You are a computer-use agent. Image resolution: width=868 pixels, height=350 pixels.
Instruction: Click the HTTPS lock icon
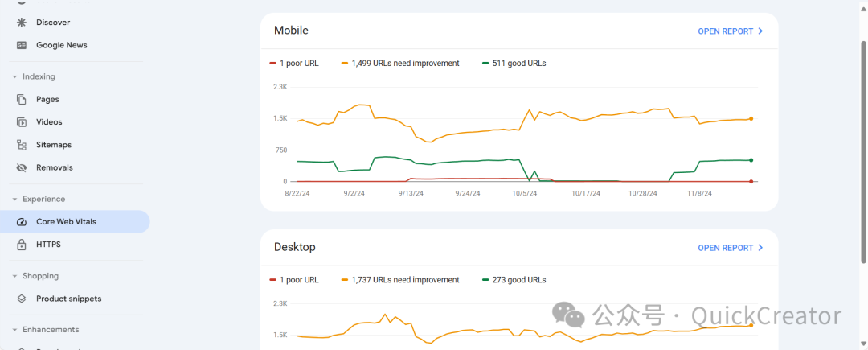(x=22, y=245)
